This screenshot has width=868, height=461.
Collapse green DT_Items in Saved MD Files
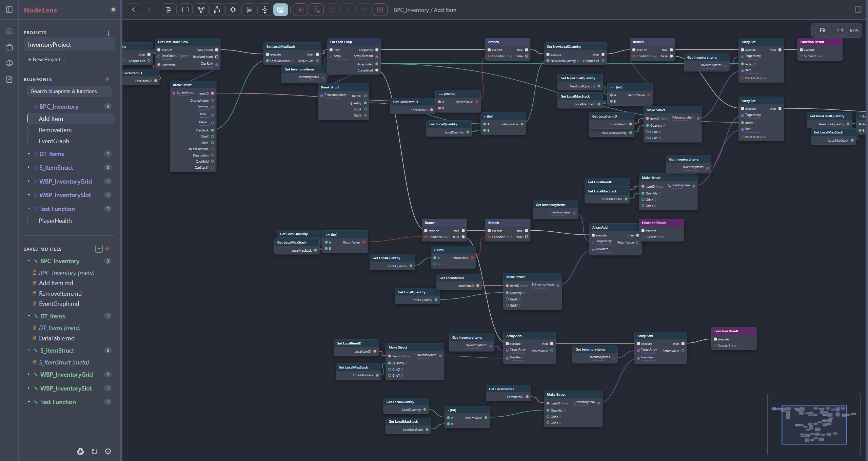coord(29,316)
